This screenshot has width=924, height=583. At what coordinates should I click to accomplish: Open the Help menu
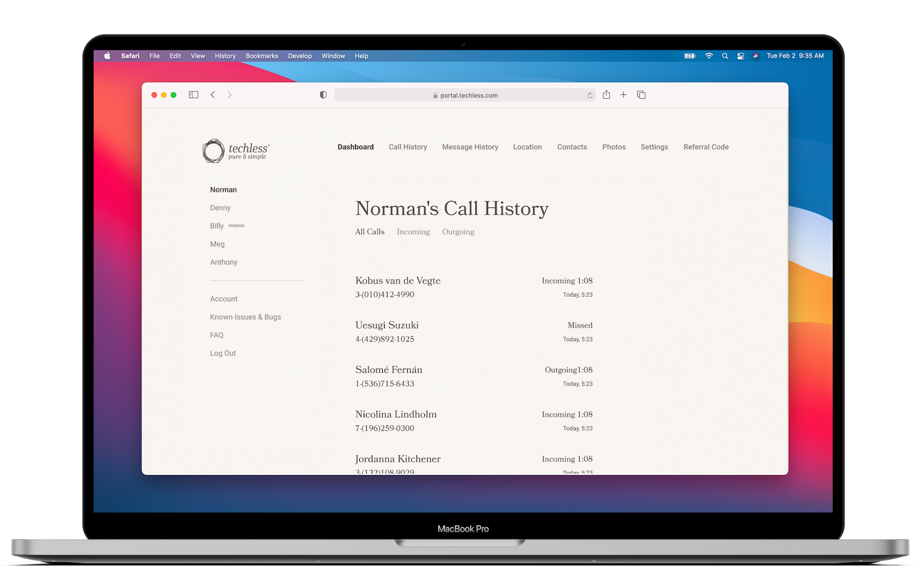tap(362, 56)
